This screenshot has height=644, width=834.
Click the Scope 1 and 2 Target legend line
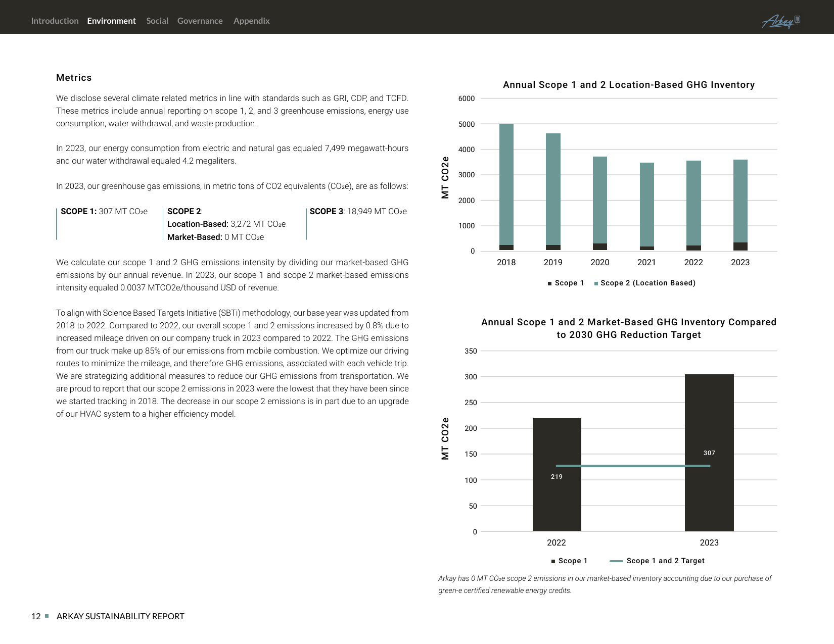point(616,561)
